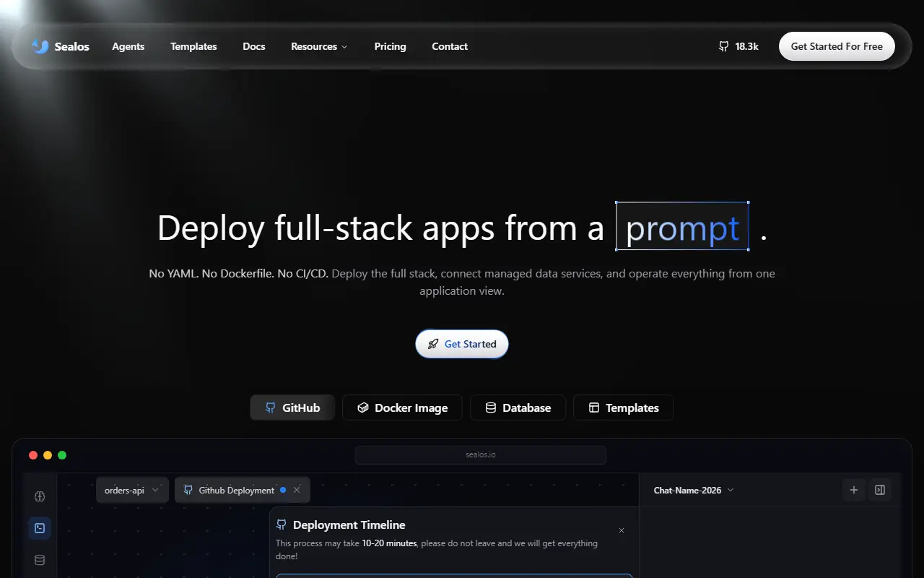Click the green window dot in mockup
The width and height of the screenshot is (924, 578).
[62, 455]
